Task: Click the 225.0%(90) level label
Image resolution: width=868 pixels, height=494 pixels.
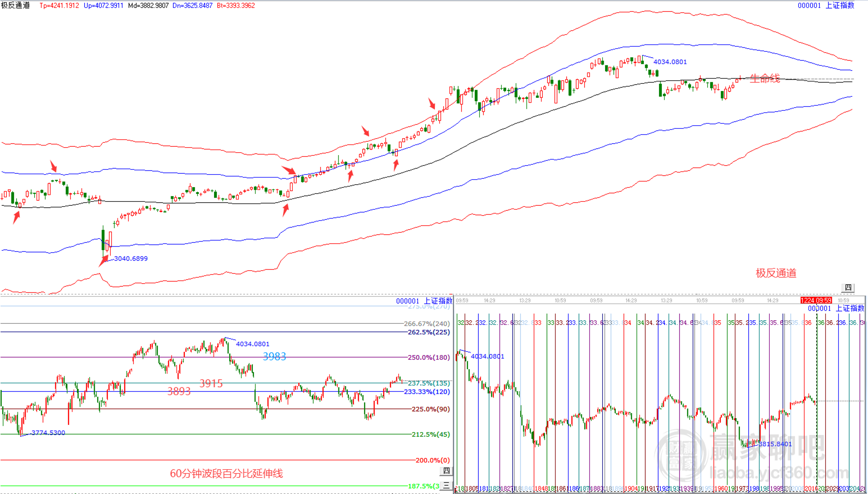Action: [x=430, y=409]
